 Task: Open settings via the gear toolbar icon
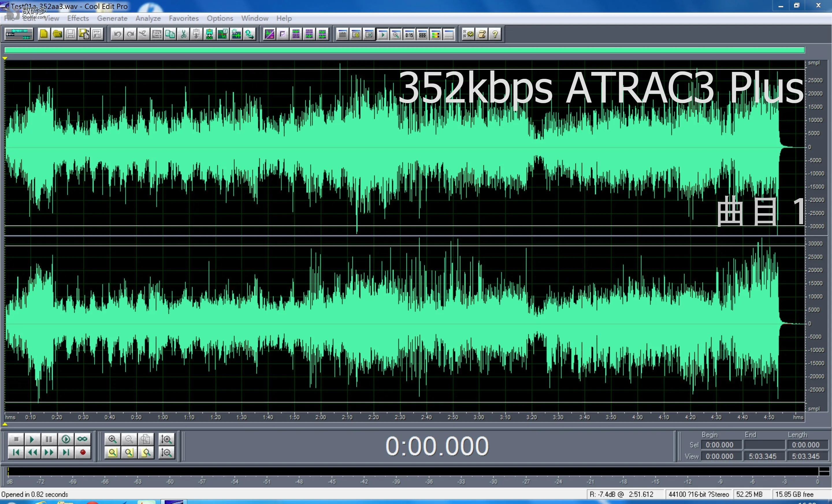(x=468, y=34)
